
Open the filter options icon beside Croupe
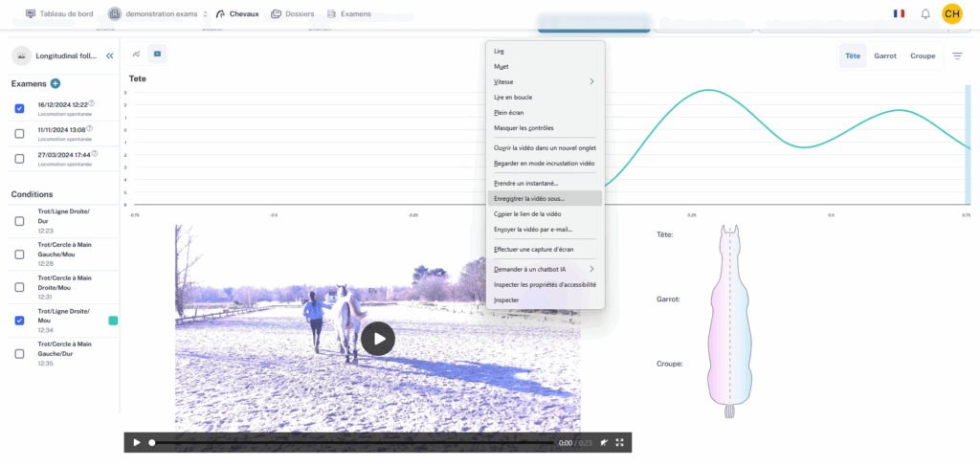[x=957, y=56]
